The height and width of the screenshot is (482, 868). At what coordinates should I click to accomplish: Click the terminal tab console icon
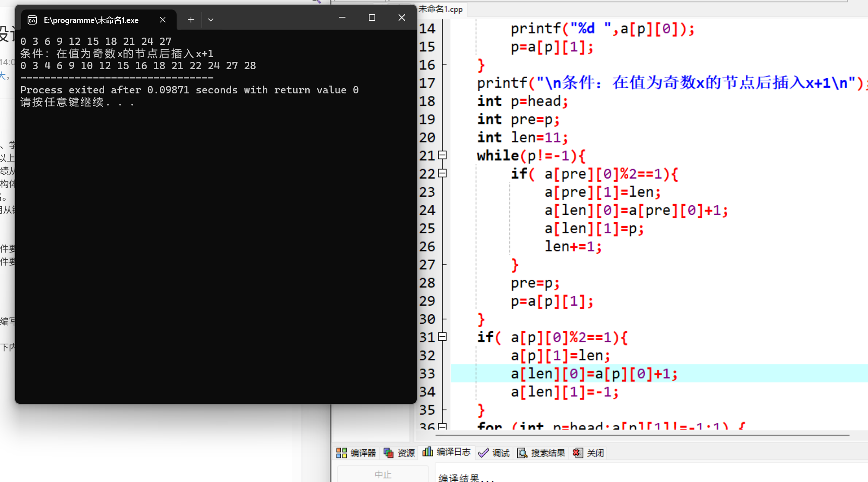click(x=32, y=20)
